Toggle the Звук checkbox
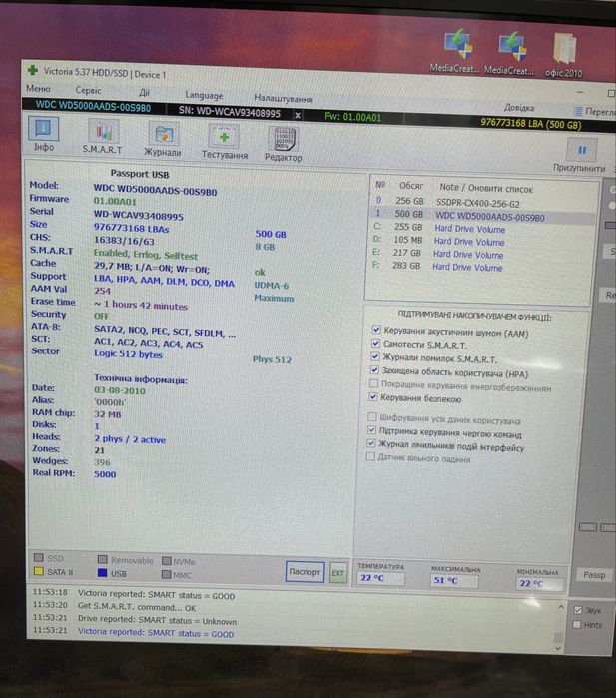Screen dimensions: 616x698 pyautogui.click(x=578, y=610)
